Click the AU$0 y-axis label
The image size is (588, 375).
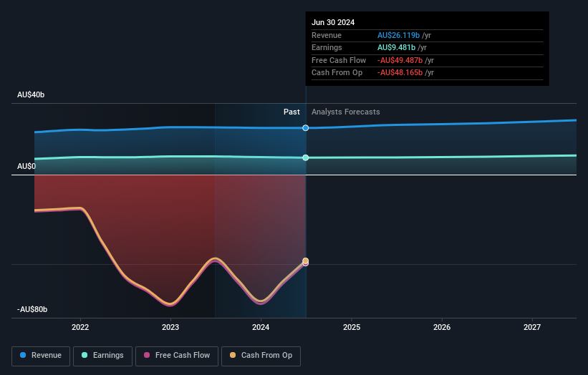click(x=26, y=166)
